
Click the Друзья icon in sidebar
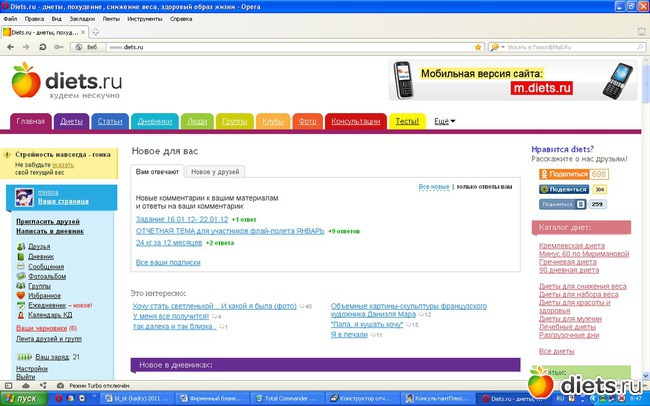pos(22,245)
